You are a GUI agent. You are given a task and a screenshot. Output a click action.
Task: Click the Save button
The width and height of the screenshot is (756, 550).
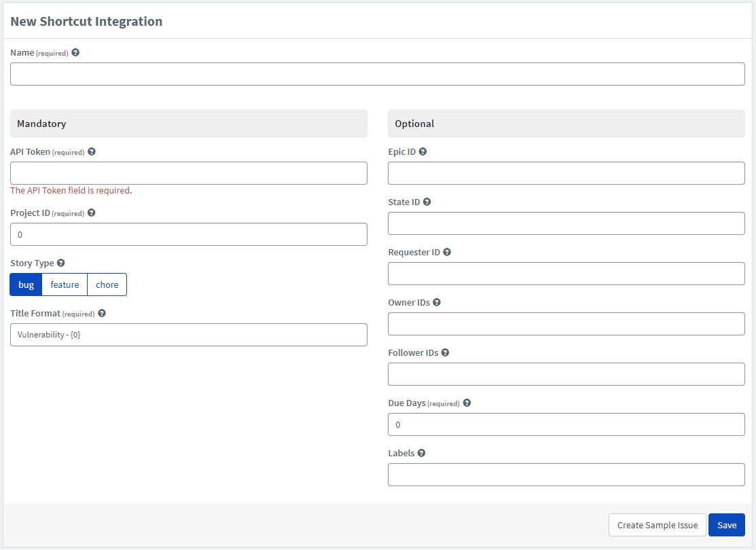tap(727, 525)
